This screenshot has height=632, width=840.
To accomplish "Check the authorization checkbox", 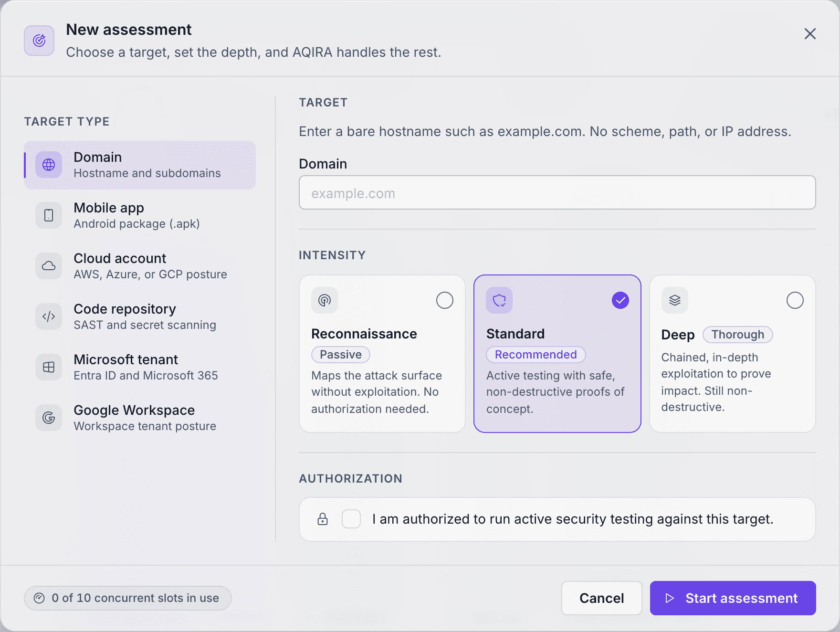I will 351,519.
